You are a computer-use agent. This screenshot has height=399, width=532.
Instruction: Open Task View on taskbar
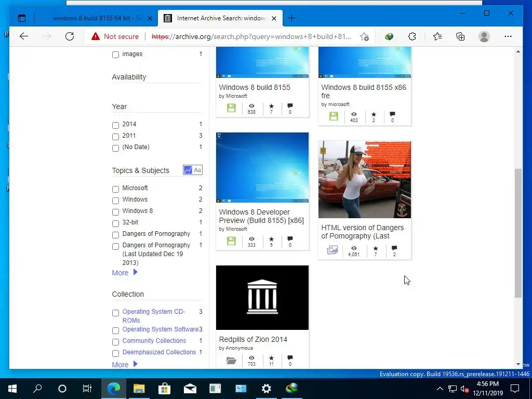[x=87, y=389]
